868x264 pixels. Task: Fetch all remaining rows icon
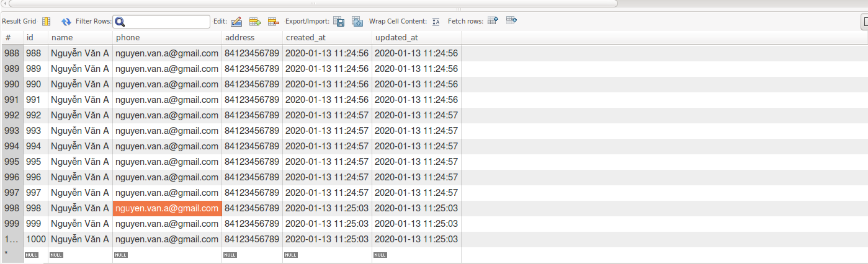point(511,20)
